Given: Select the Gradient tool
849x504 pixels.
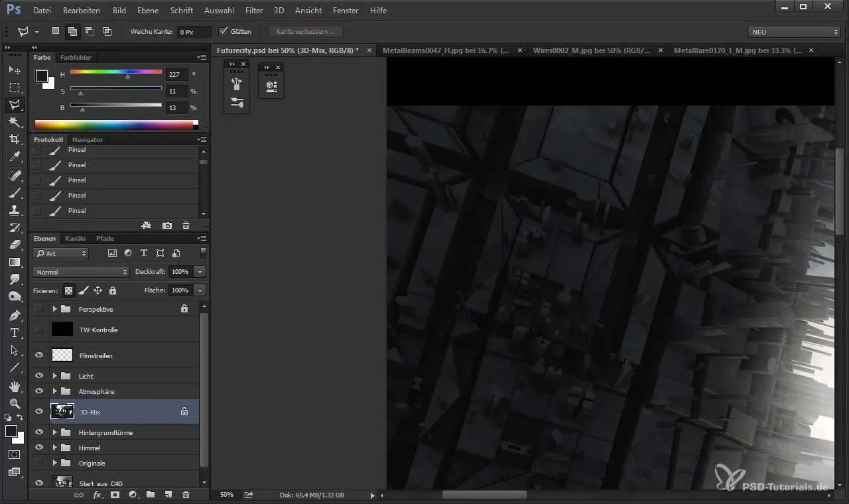Looking at the screenshot, I should pyautogui.click(x=15, y=262).
